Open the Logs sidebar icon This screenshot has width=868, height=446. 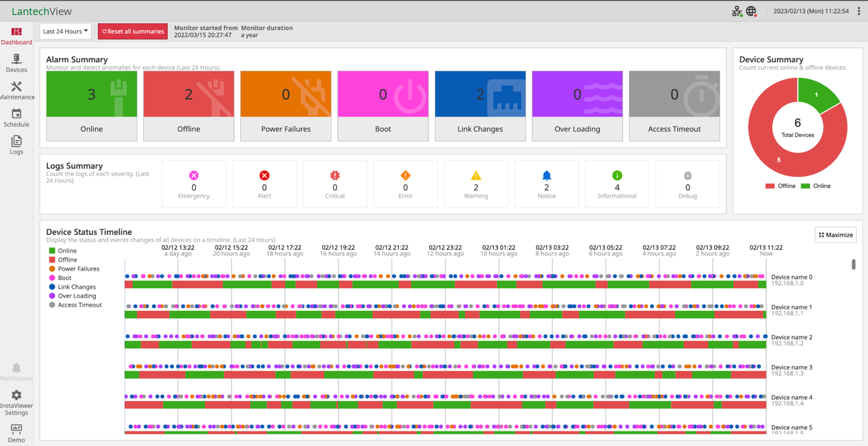coord(17,143)
